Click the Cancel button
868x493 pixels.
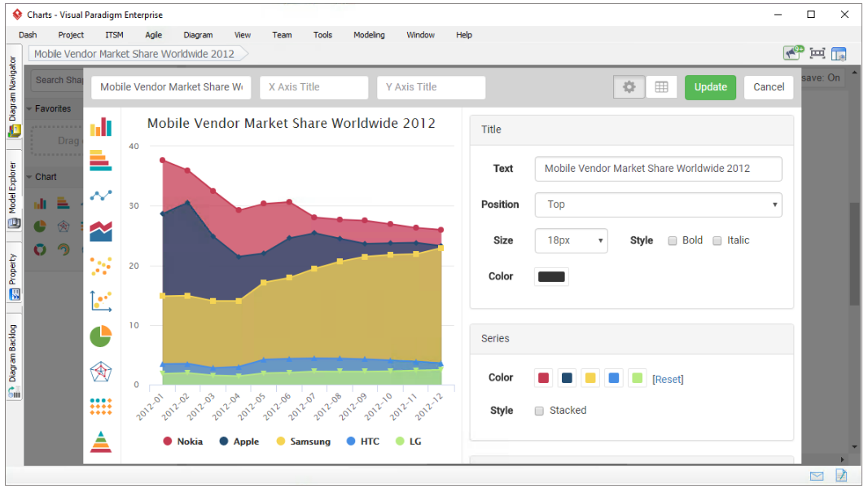point(769,87)
